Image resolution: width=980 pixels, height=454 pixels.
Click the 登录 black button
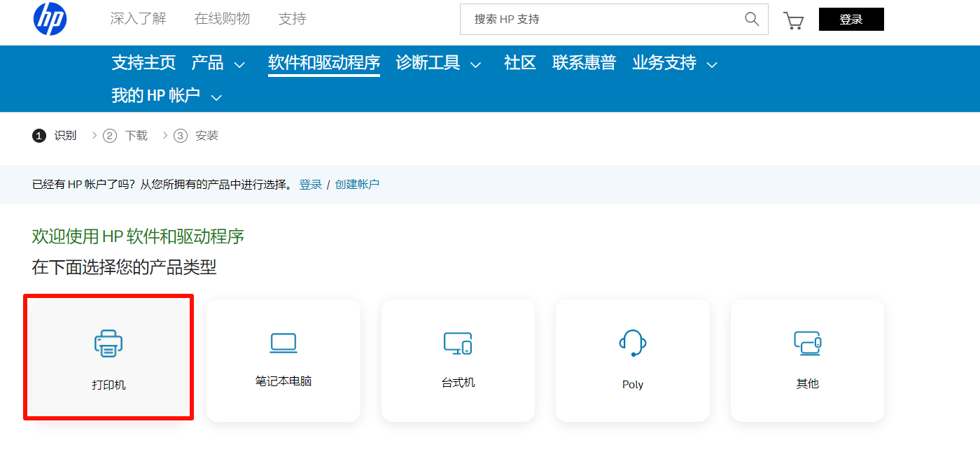click(x=851, y=20)
